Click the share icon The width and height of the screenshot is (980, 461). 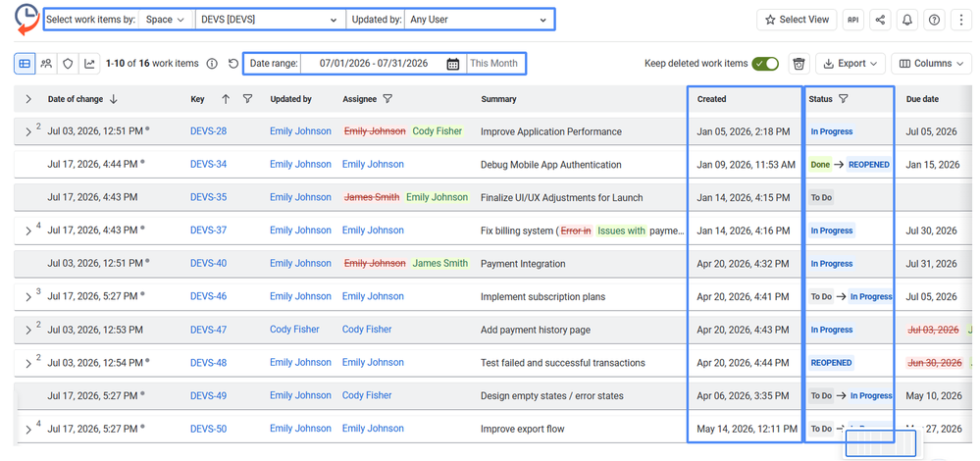pyautogui.click(x=880, y=20)
